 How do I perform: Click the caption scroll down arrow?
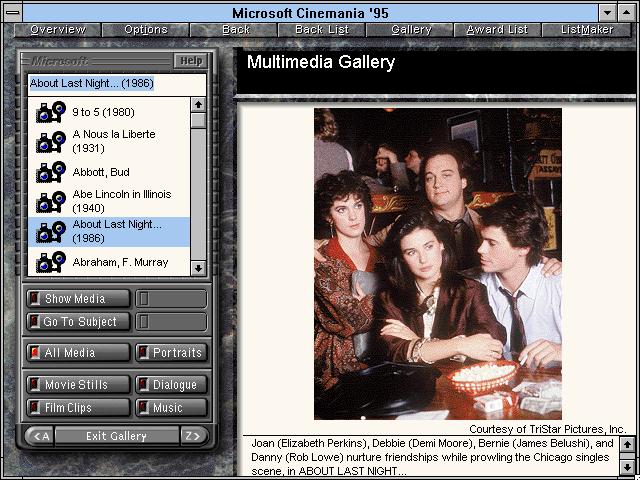[627, 467]
